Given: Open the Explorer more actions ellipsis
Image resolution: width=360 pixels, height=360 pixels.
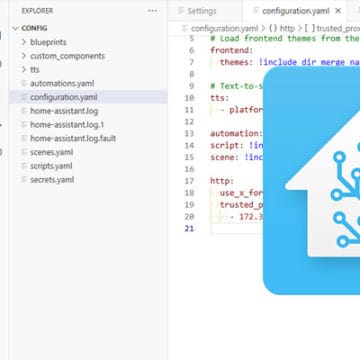Looking at the screenshot, I should 152,11.
